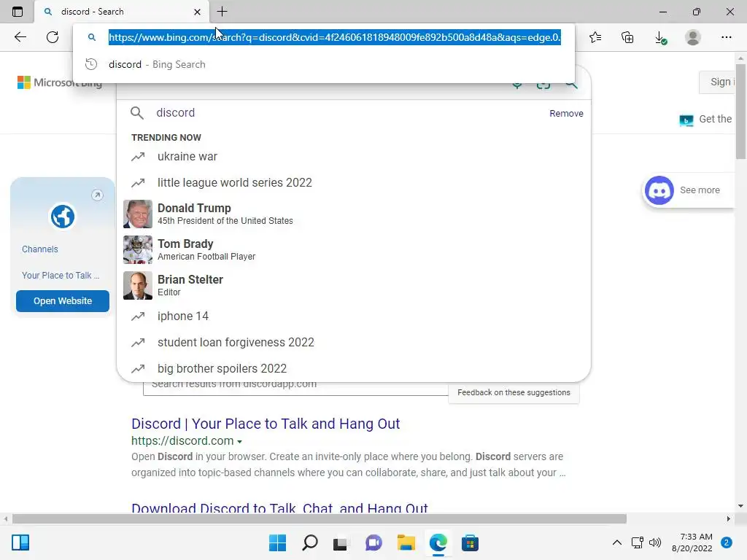Click the Microsoft Bing logo
This screenshot has height=560, width=747.
click(60, 82)
